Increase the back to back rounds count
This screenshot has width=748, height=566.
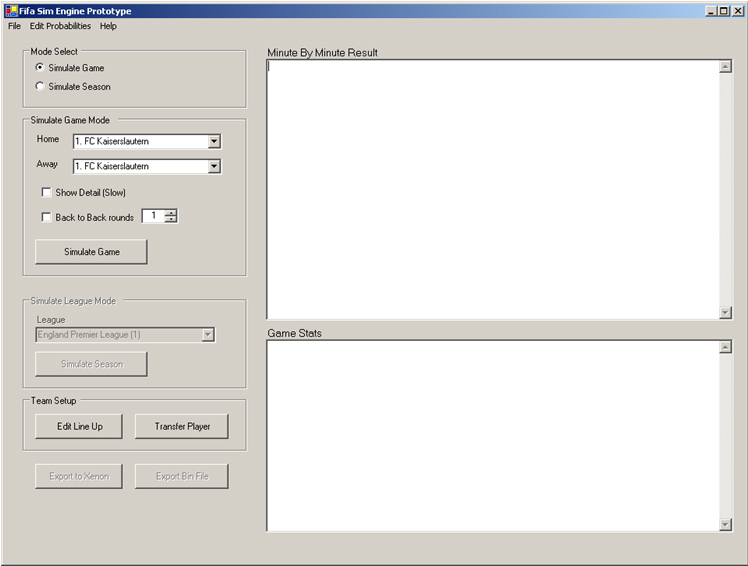pyautogui.click(x=171, y=213)
